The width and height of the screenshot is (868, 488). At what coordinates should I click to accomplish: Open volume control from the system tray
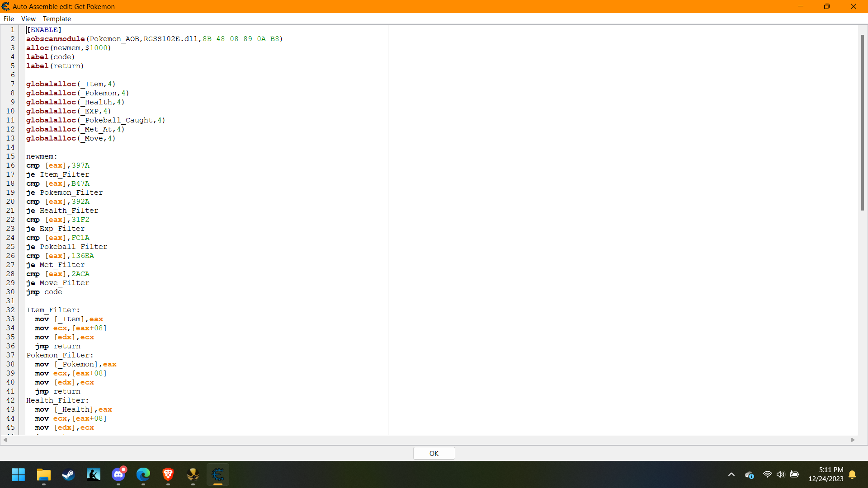(x=781, y=475)
